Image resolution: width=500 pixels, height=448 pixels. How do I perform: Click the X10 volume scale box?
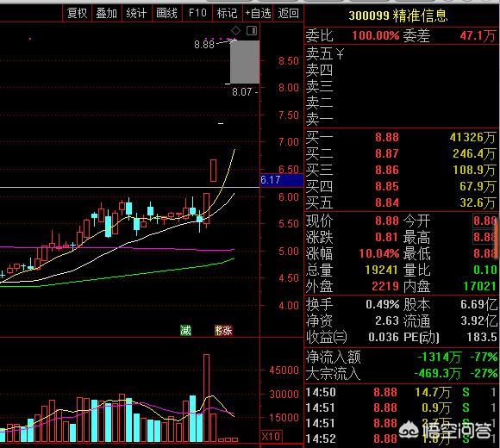271,436
